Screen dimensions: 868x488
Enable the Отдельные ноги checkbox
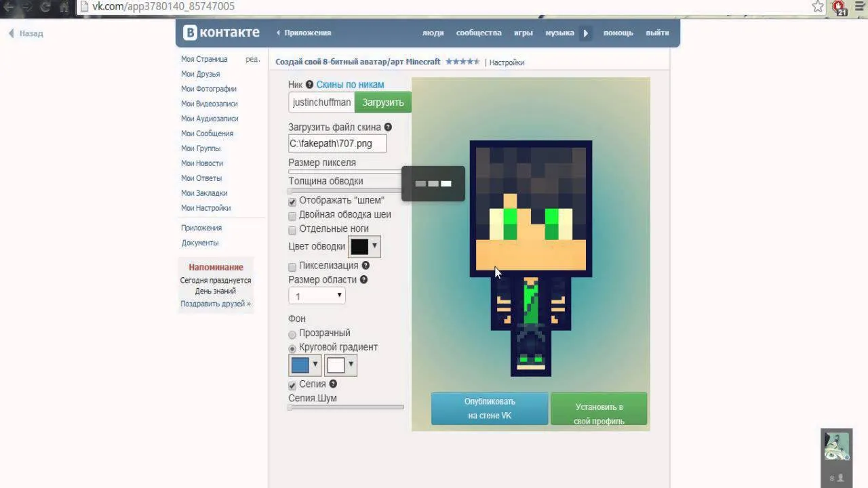292,230
